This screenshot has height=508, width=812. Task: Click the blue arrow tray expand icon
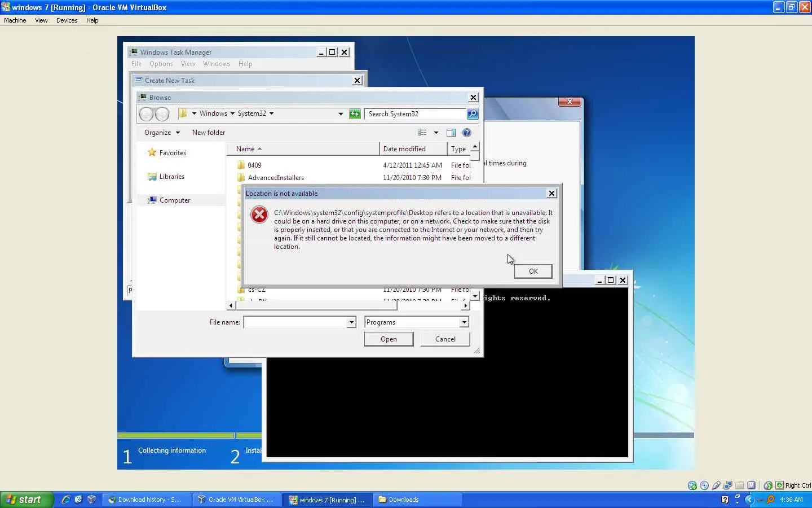(x=749, y=500)
